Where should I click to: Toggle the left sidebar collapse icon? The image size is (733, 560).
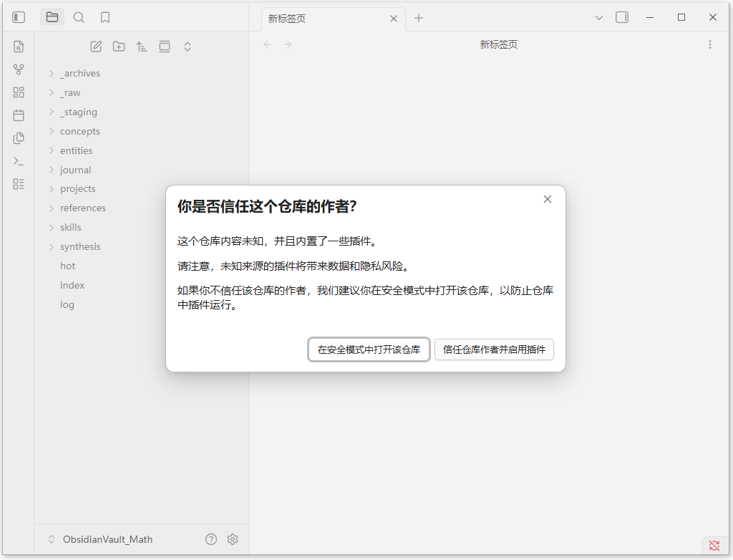tap(19, 18)
